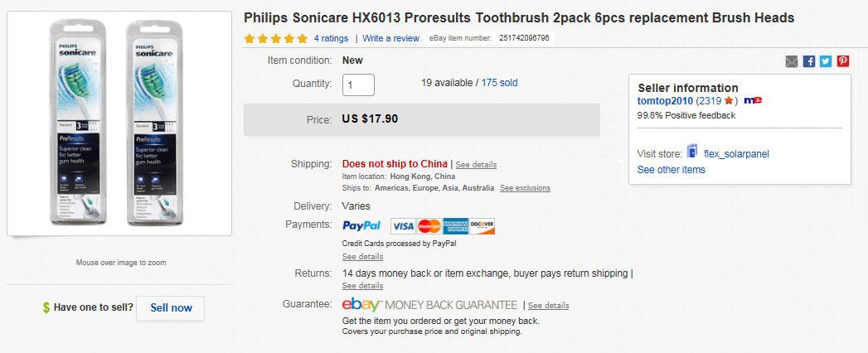Visit the flex_solarpanel store link
Screen dimensions: 868x353
point(736,154)
